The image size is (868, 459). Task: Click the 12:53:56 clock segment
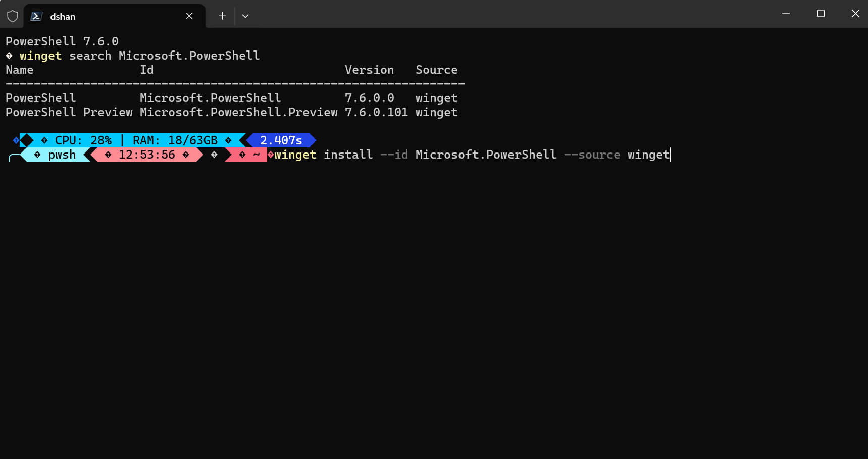146,155
